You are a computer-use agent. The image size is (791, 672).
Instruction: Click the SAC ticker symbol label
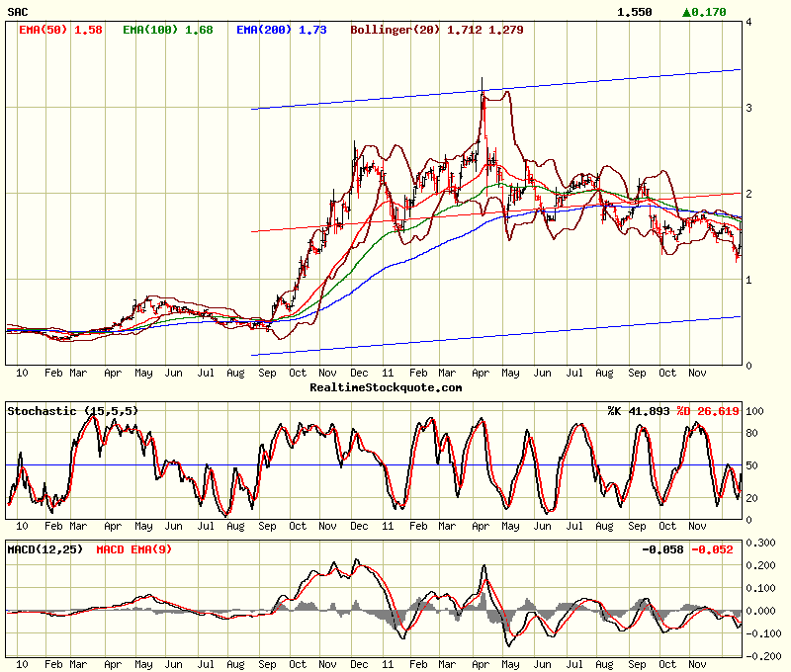click(18, 12)
